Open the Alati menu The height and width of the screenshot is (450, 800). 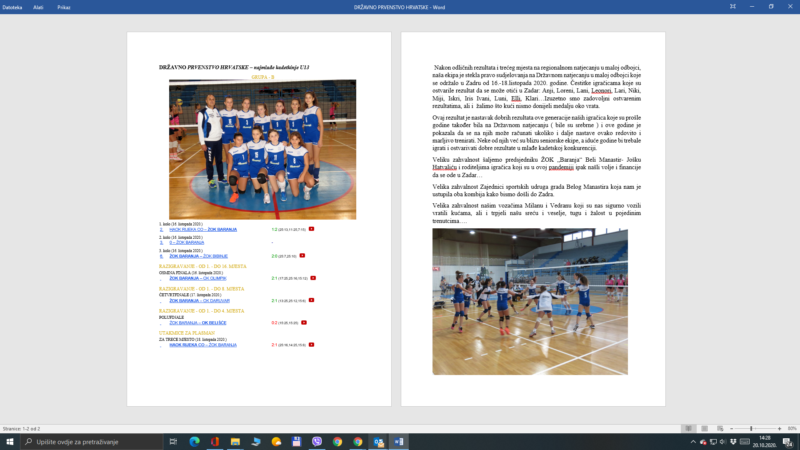(39, 6)
